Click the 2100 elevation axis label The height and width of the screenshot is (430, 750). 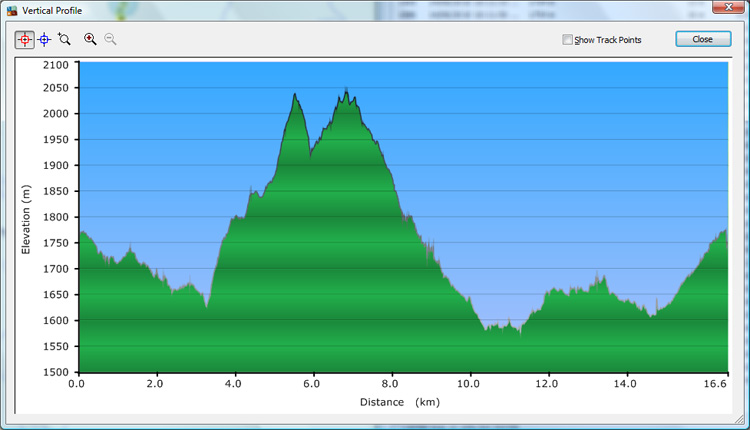point(56,65)
